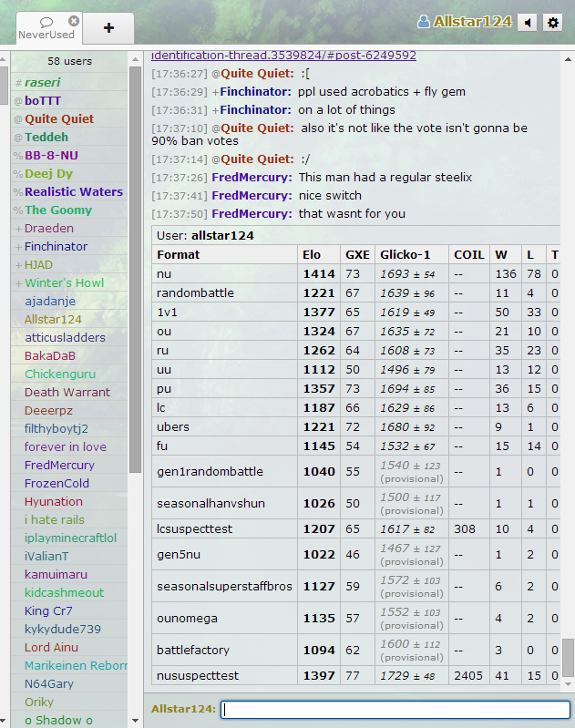
Task: Select Chickenguru in the user list
Action: click(69, 374)
